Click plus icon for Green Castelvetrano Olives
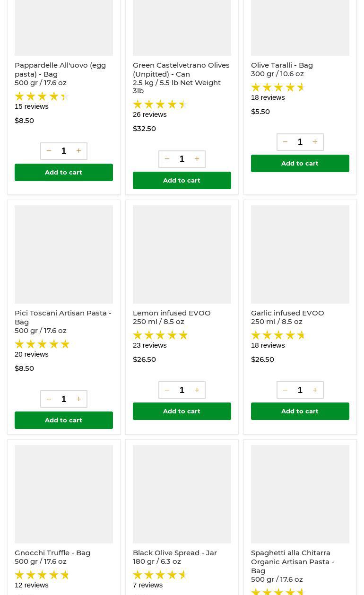Image resolution: width=364 pixels, height=595 pixels. pyautogui.click(x=197, y=159)
